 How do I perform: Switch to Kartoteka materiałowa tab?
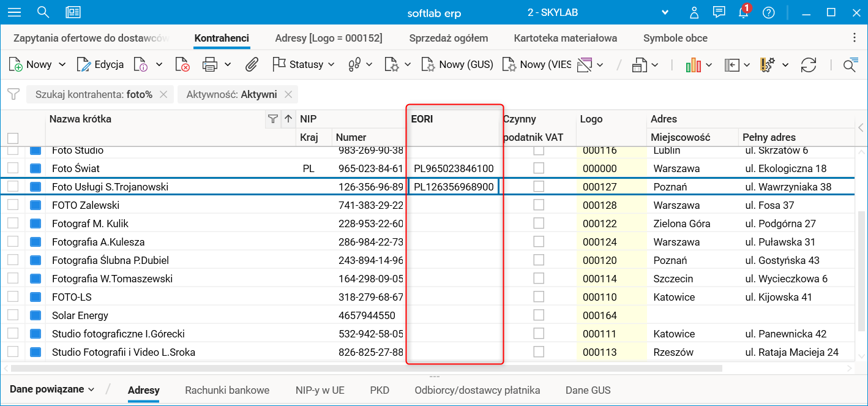pos(566,38)
